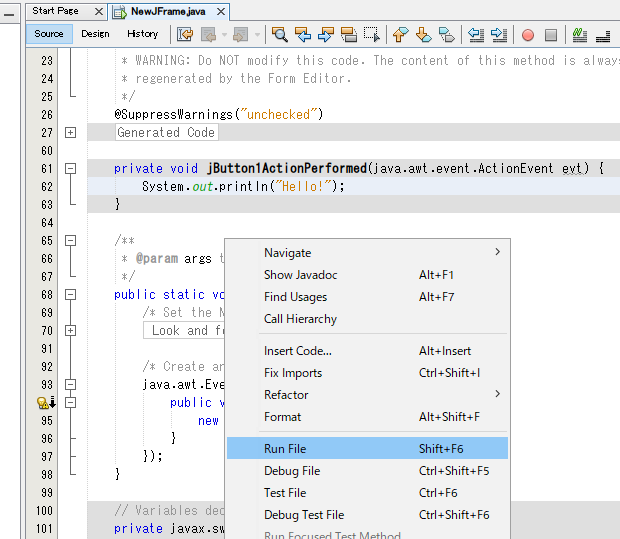Click the "Hello!" string on line 62
Screen dimensions: 620x539
(304, 186)
